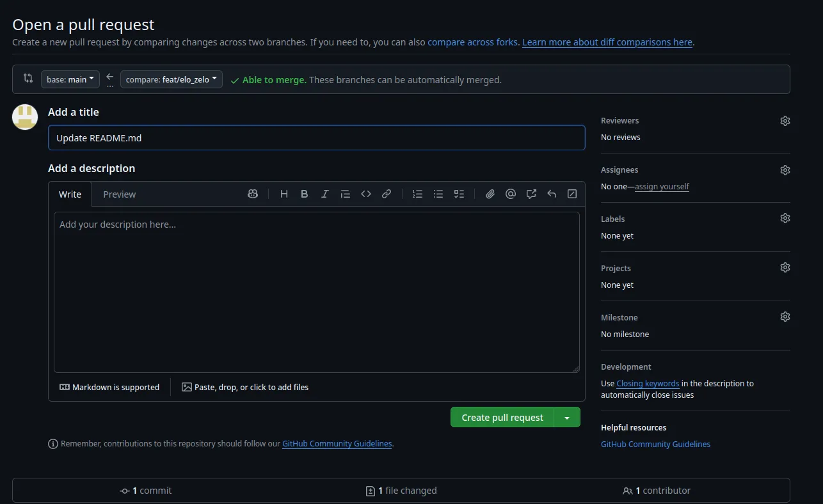Click the Create pull request button
The width and height of the screenshot is (823, 504).
(x=501, y=417)
